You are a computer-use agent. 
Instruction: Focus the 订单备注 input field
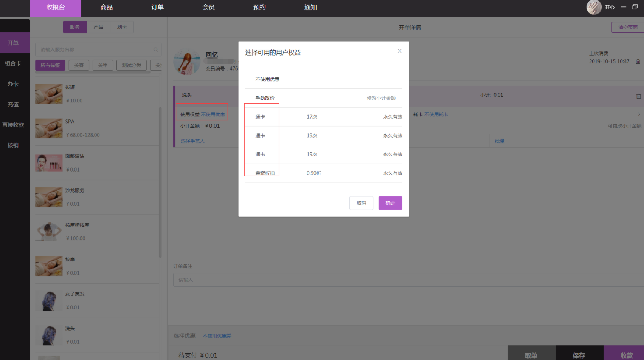tap(408, 280)
